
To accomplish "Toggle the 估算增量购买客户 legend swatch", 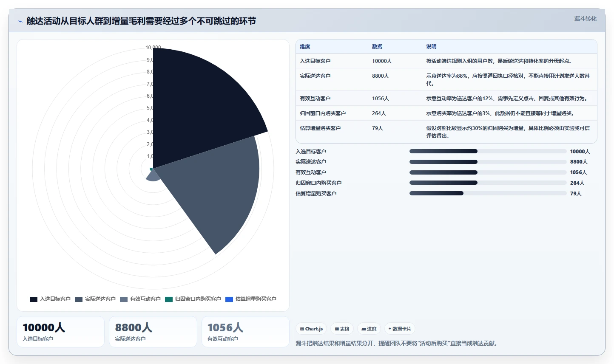I will click(229, 299).
